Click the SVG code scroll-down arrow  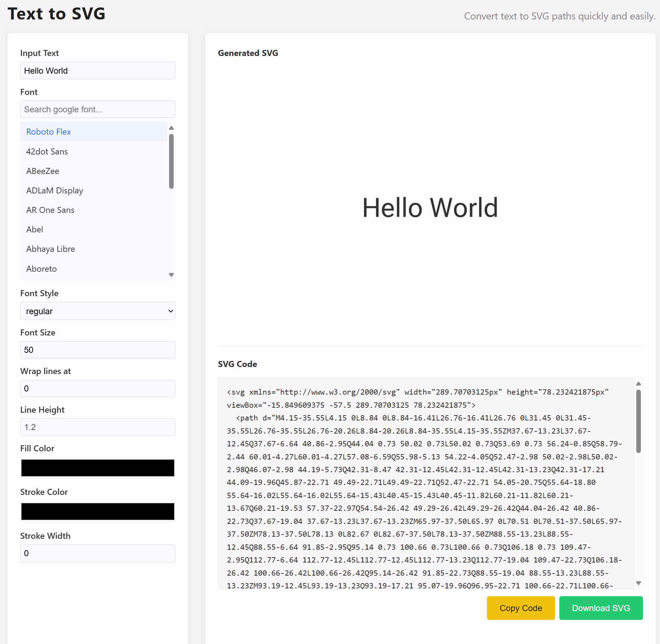[638, 583]
